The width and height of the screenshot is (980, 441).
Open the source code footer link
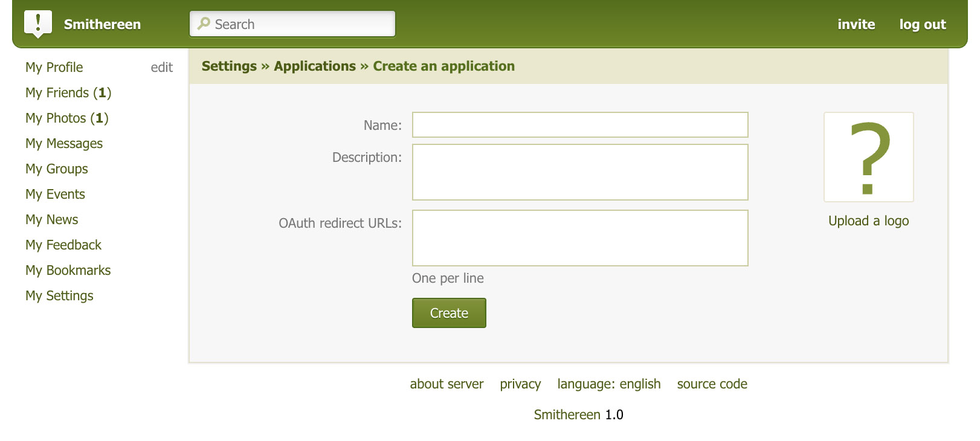(712, 384)
